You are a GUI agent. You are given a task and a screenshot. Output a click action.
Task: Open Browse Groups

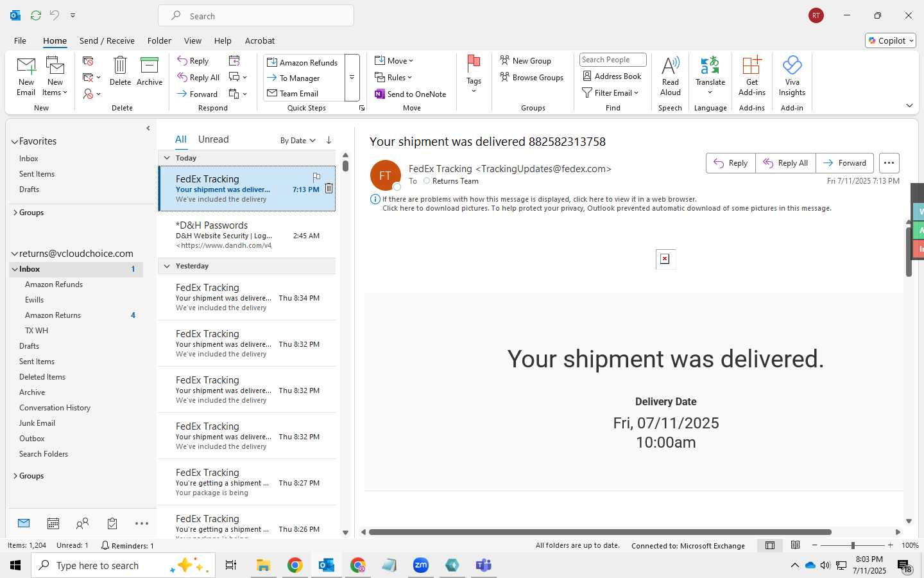(x=532, y=77)
